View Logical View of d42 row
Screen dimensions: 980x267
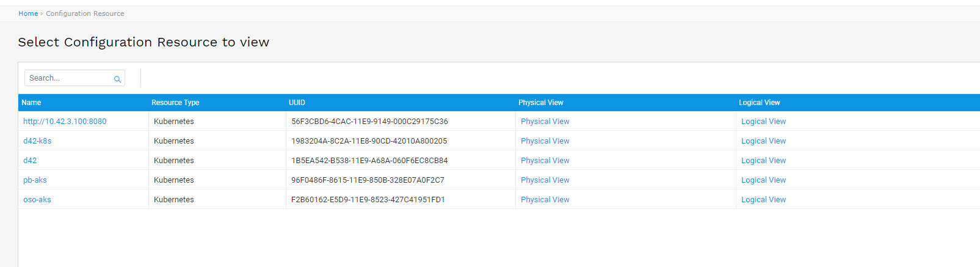(x=763, y=161)
